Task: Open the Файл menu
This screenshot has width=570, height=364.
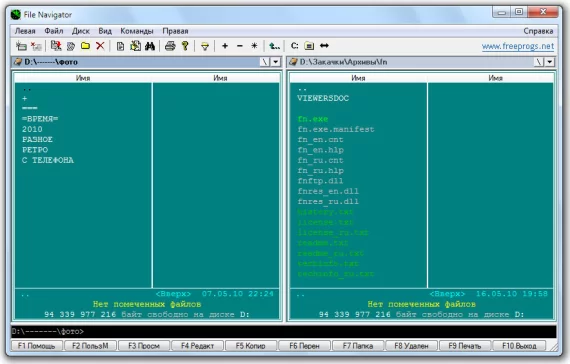Action: [54, 31]
